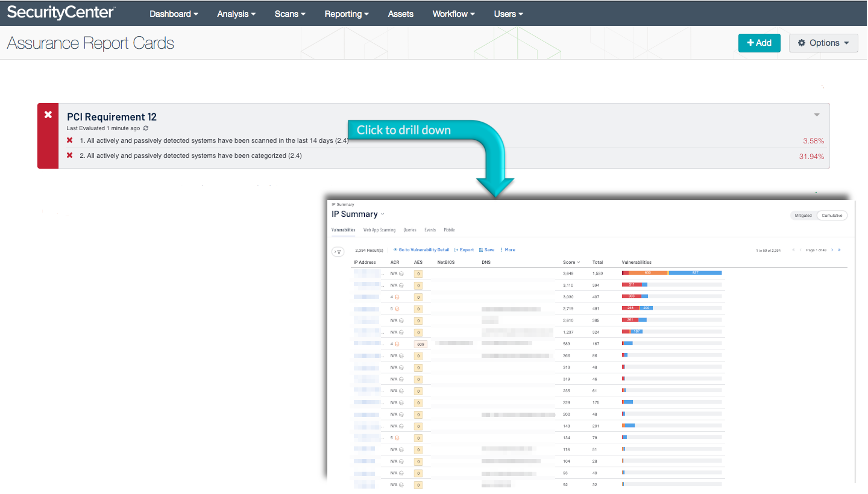Click the ACR icon in the 3,648 score row
868x494 pixels.
(401, 274)
